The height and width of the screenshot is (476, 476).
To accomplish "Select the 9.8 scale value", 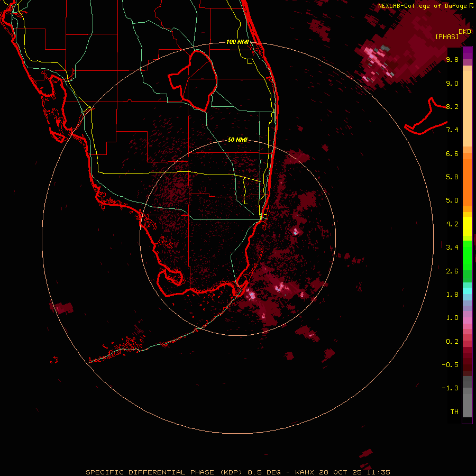I will point(452,59).
